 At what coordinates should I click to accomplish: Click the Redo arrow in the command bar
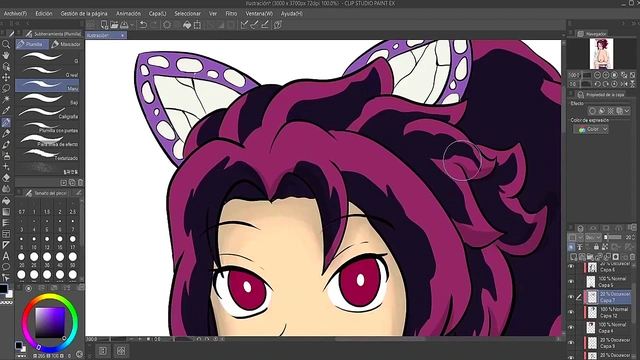point(153,25)
